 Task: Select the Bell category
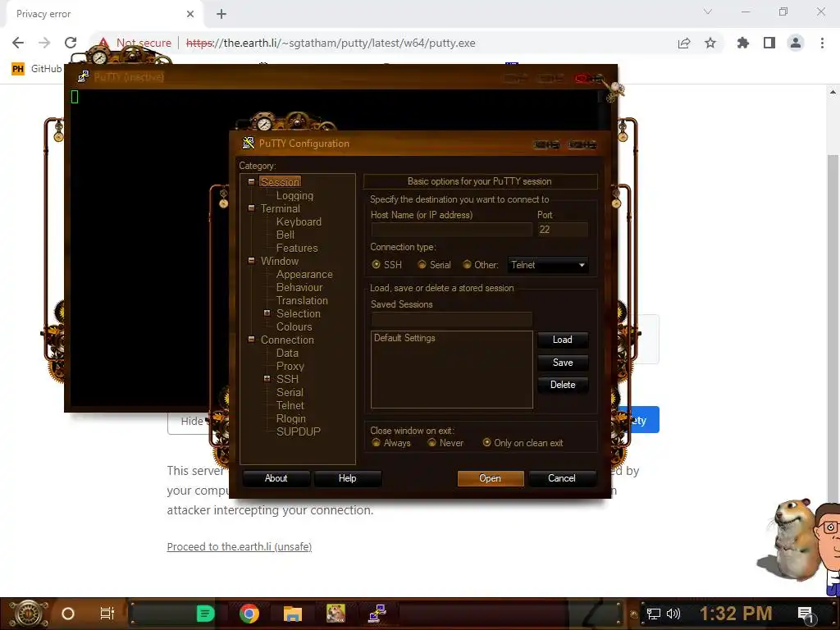[x=285, y=235]
